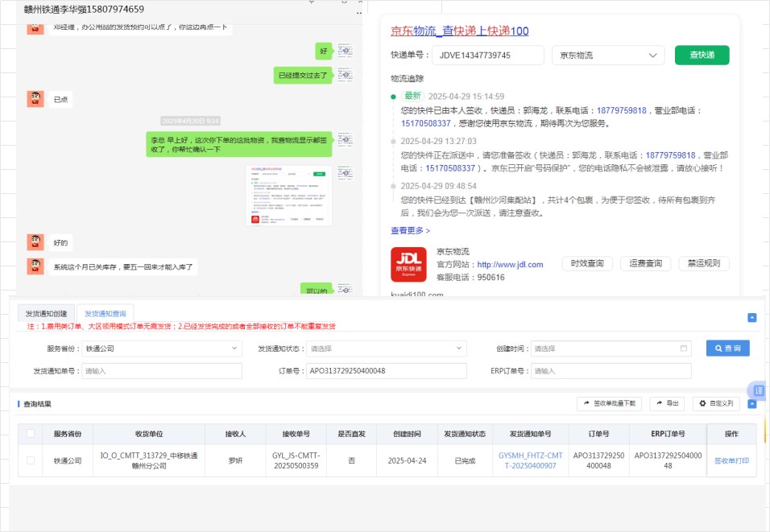This screenshot has width=770, height=532.
Task: Click sender avatar beside 已经提交过去了 message
Action: (x=346, y=75)
